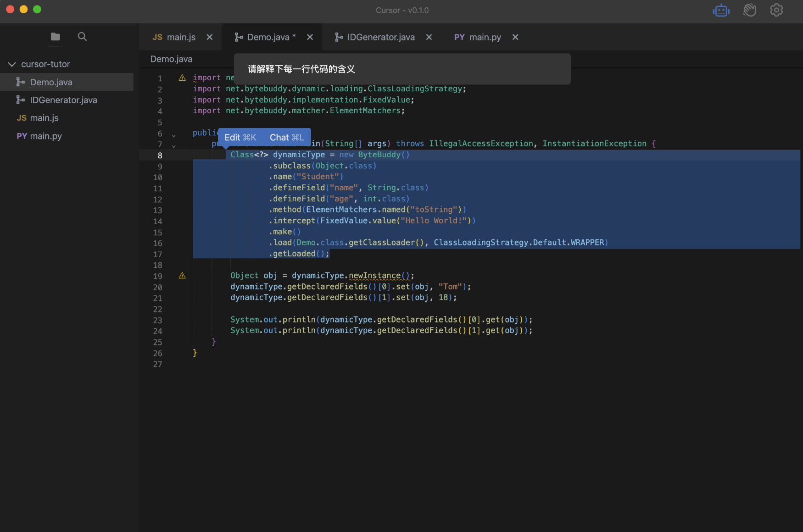Viewport: 803px width, 532px height.
Task: Click the macOS yellow minimize button
Action: coord(23,9)
